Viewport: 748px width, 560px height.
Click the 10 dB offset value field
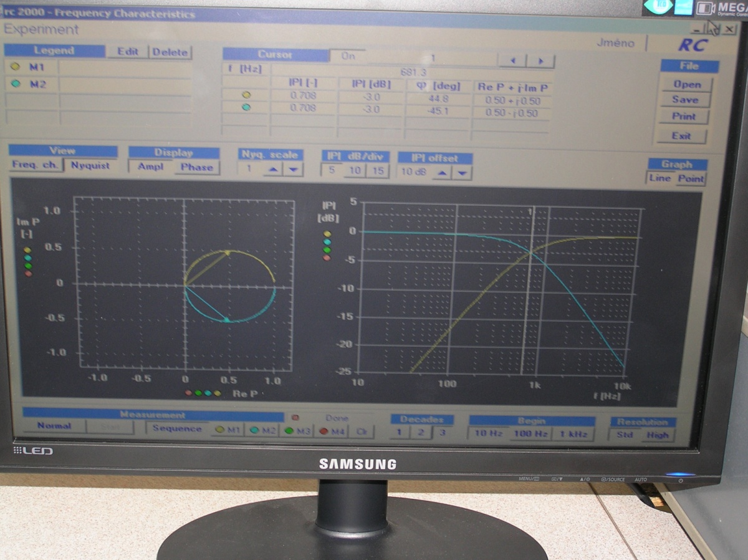click(414, 171)
